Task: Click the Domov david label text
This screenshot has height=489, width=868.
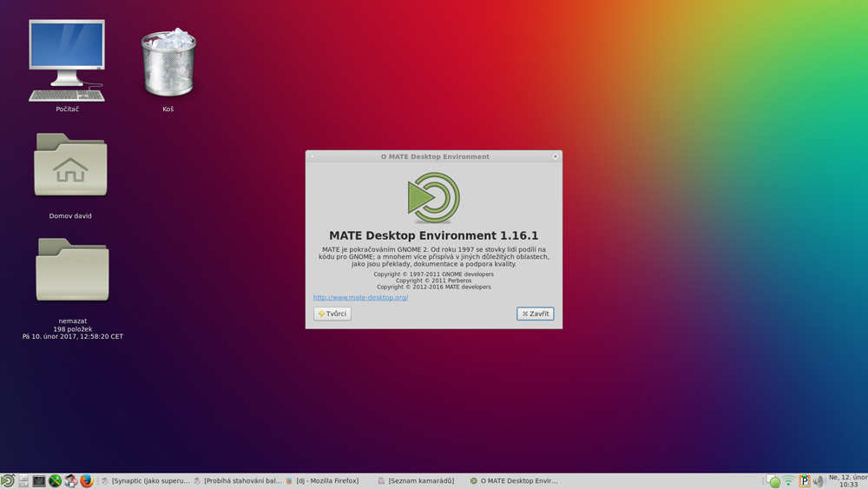Action: (x=70, y=216)
